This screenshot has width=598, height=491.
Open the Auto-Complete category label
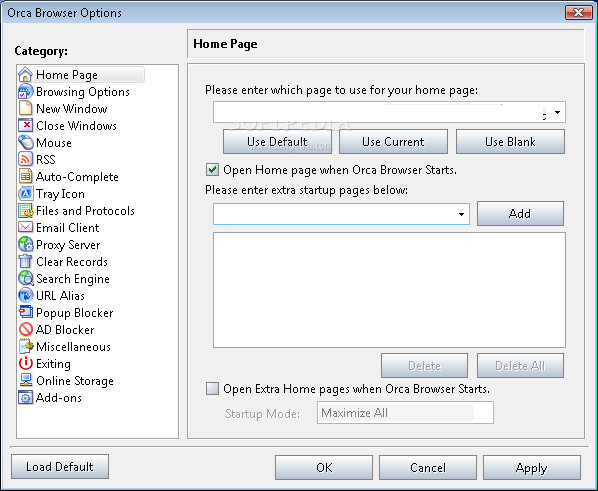pos(77,177)
